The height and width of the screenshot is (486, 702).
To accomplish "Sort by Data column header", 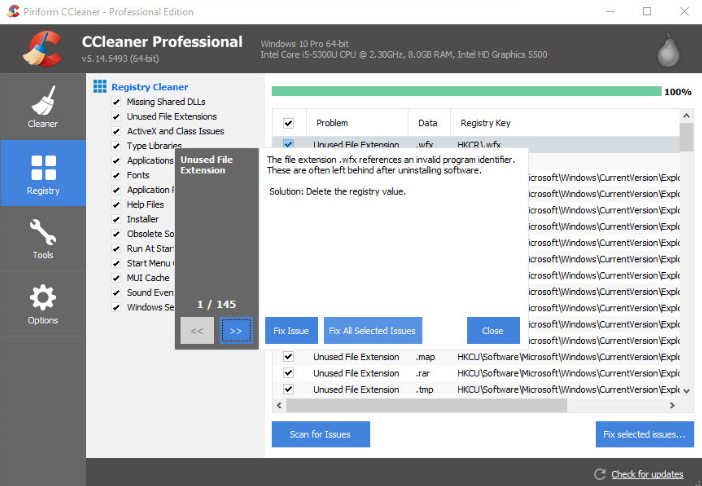I will click(x=429, y=123).
